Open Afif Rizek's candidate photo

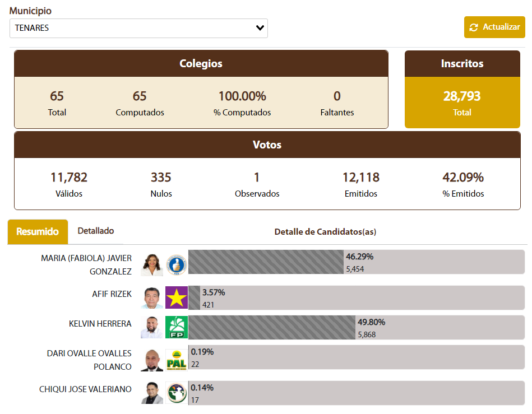click(152, 297)
